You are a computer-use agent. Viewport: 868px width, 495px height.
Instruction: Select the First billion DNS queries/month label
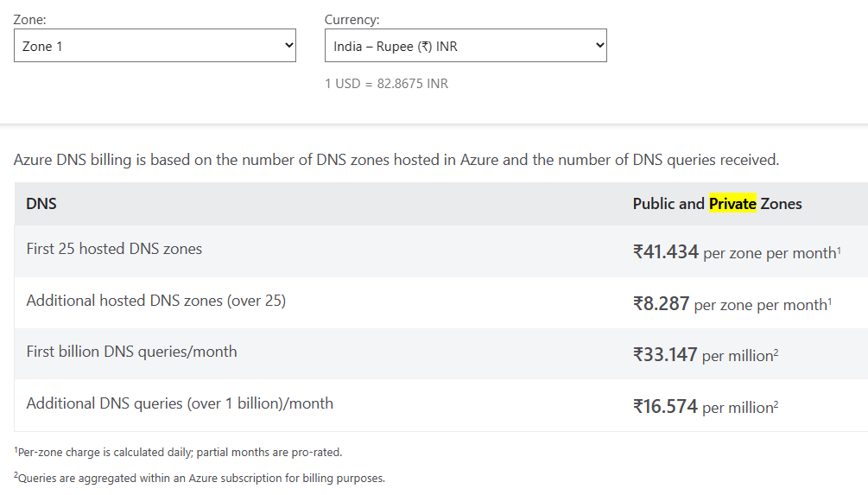[132, 352]
